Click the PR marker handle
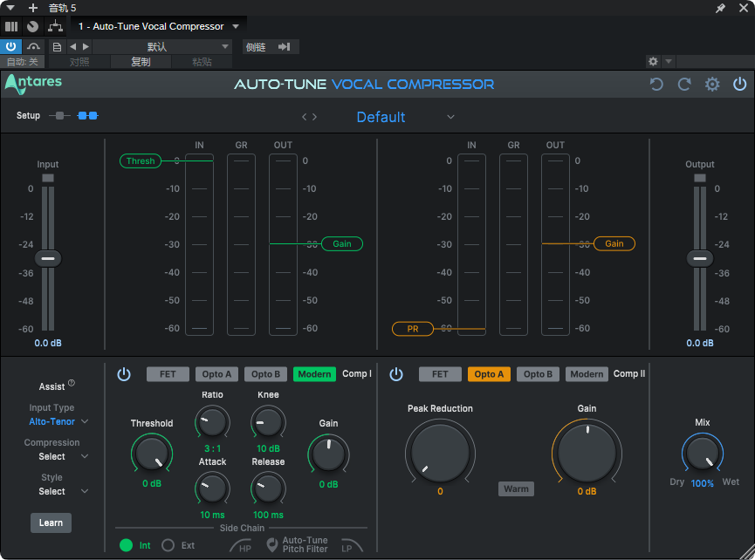Screen dimensions: 755x560 click(x=413, y=329)
